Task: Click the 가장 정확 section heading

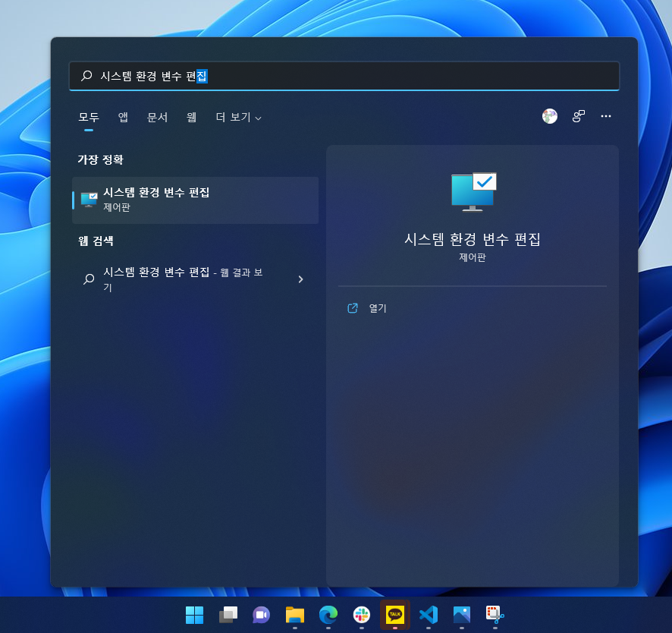Action: point(101,159)
